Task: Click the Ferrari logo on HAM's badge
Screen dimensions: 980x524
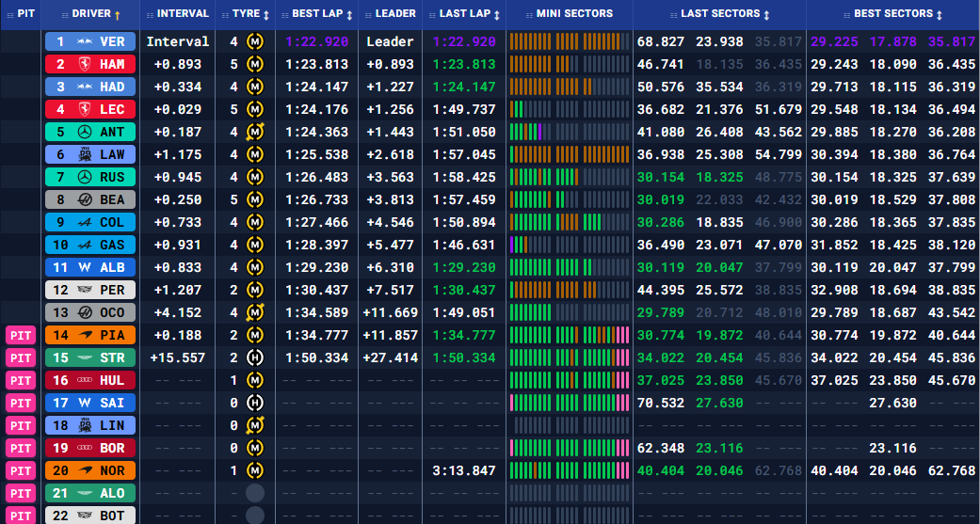Action: pos(84,64)
